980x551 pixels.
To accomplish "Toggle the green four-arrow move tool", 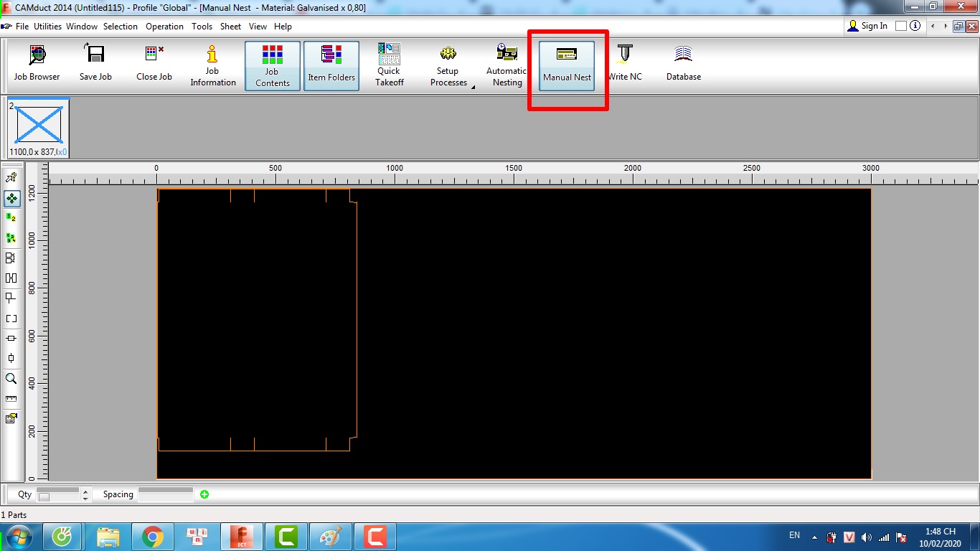I will [x=11, y=198].
